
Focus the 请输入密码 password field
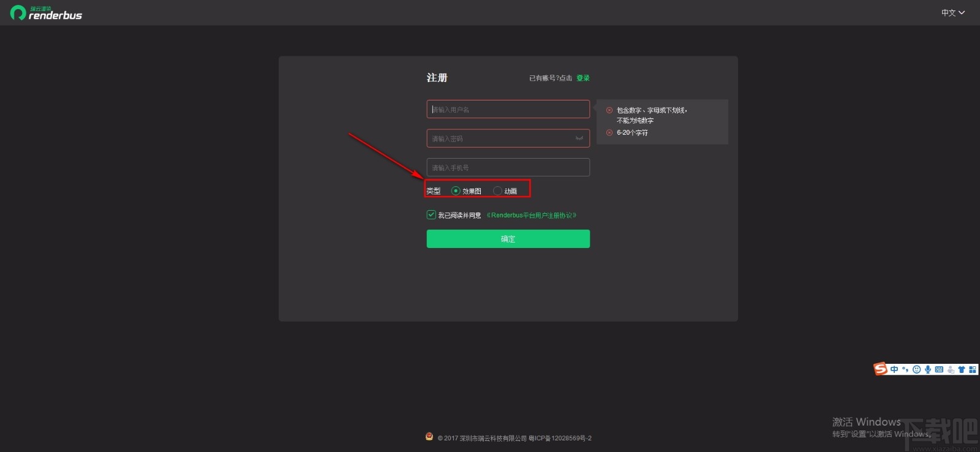point(508,138)
